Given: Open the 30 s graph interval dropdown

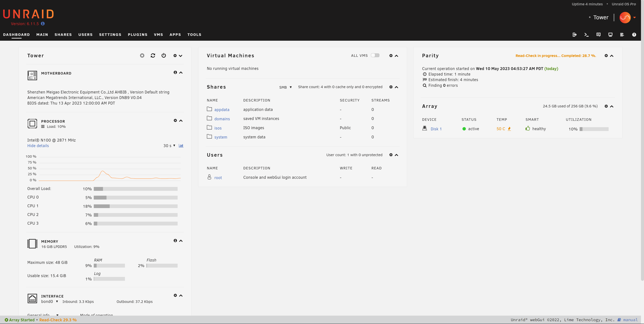Looking at the screenshot, I should [x=169, y=146].
